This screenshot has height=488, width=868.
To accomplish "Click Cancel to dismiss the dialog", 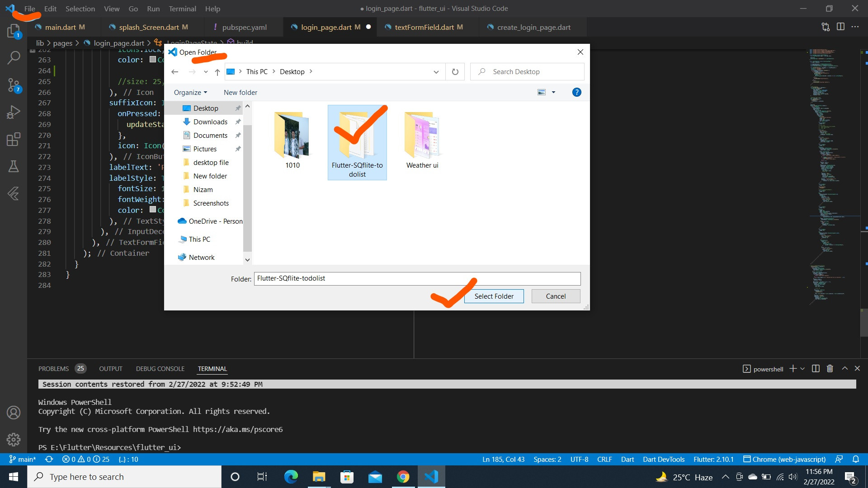I will (x=555, y=296).
